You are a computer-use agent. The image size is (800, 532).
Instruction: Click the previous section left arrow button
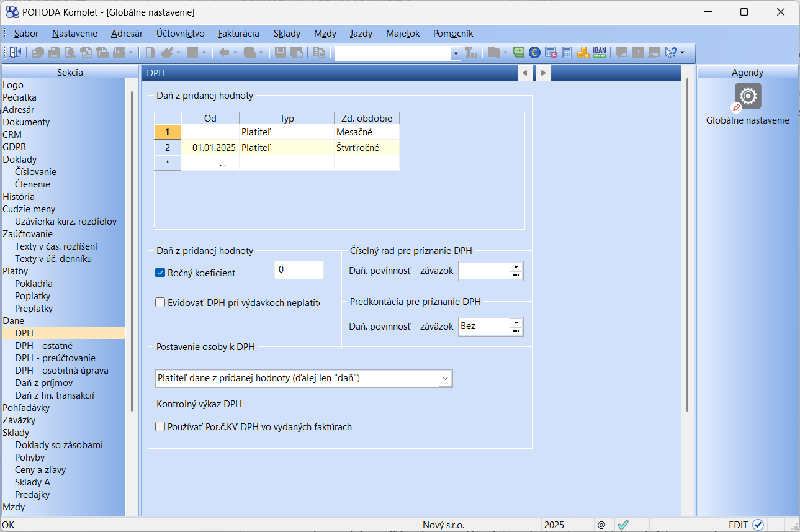pos(525,73)
